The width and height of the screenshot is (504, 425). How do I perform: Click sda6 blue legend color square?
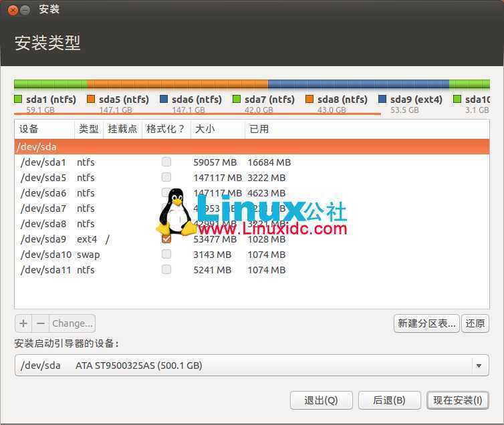point(164,99)
